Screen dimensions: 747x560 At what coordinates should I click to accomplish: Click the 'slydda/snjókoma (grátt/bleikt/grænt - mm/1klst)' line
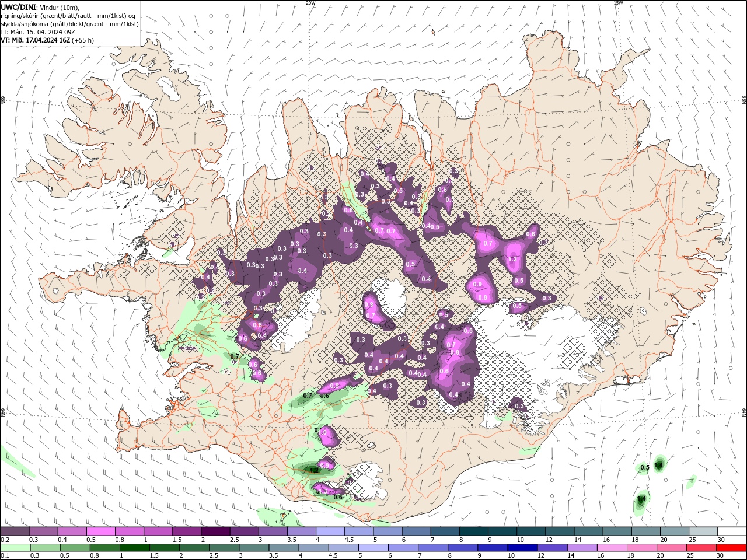pos(69,24)
